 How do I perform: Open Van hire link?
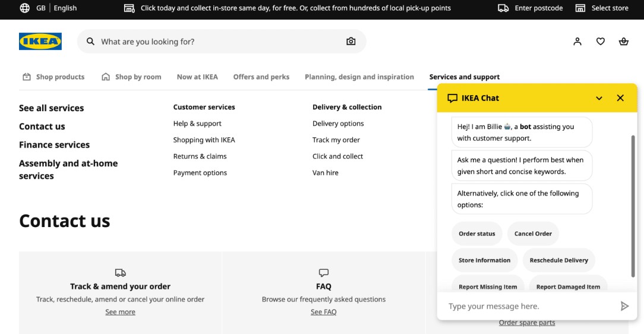point(326,172)
